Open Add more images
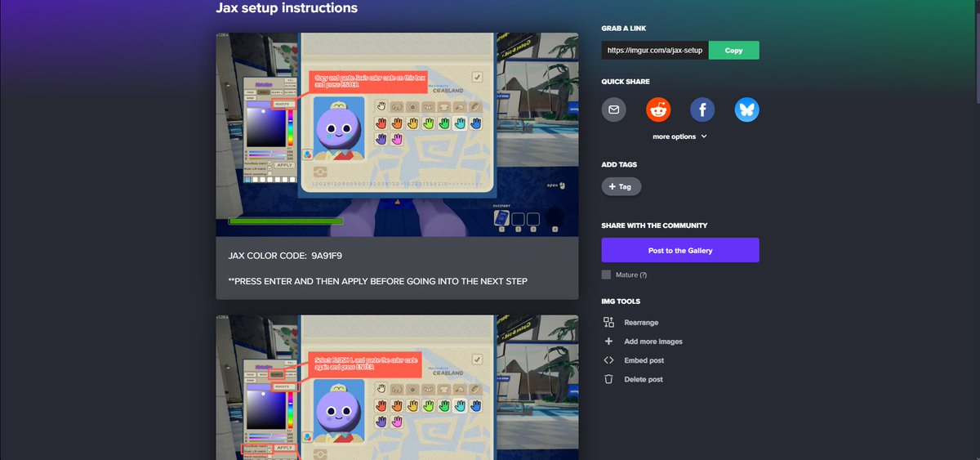 643,342
